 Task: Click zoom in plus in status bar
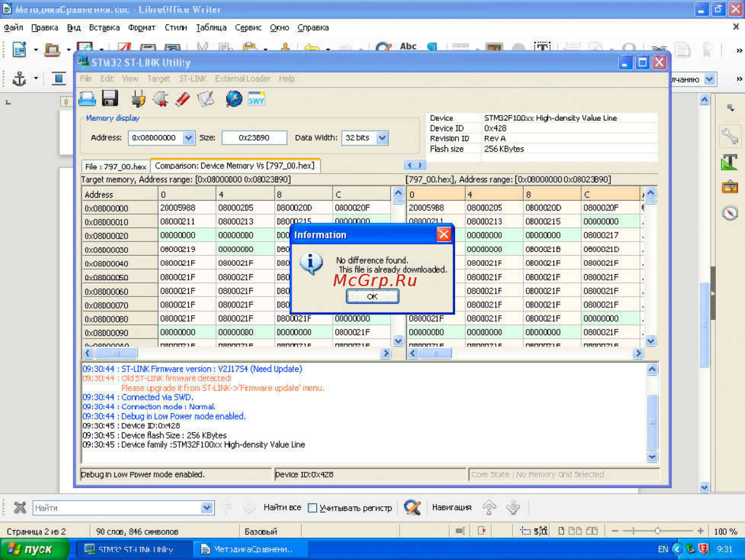tap(700, 531)
